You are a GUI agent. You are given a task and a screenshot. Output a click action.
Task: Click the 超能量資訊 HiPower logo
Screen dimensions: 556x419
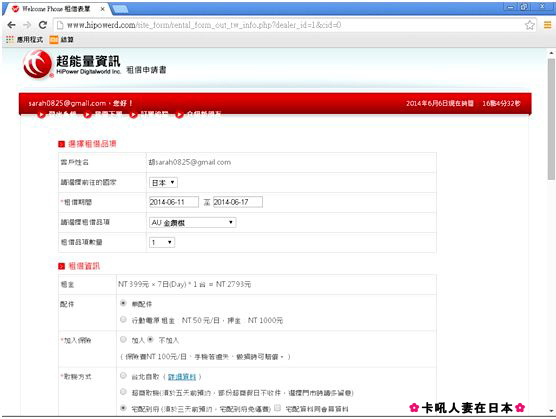click(72, 64)
